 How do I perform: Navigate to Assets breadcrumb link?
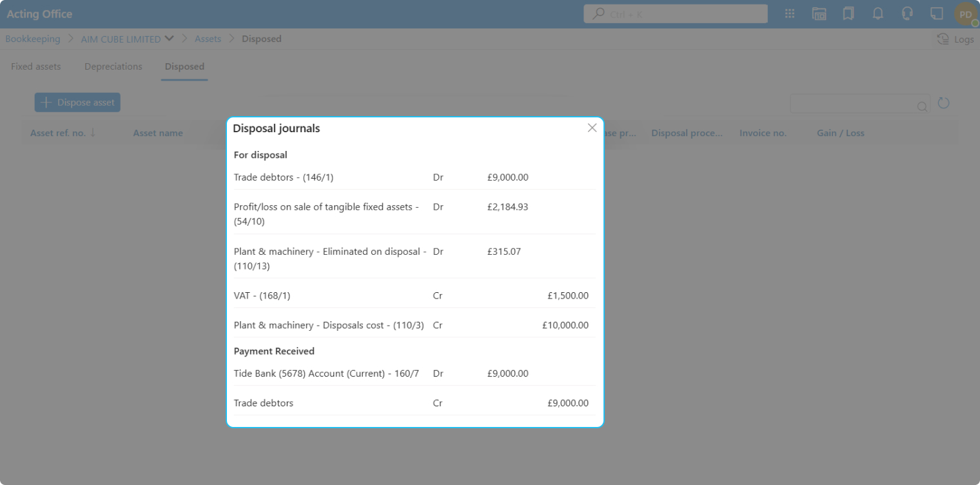[208, 39]
